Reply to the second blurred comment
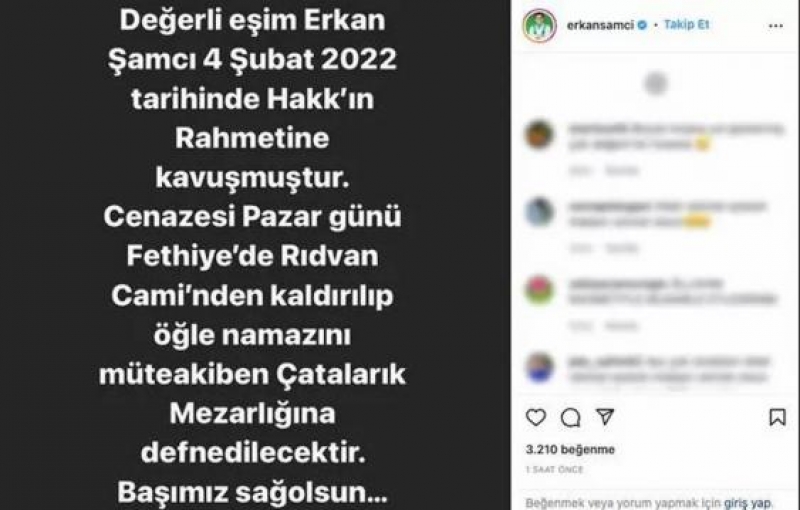Screen dimensions: 800x510 (621, 248)
